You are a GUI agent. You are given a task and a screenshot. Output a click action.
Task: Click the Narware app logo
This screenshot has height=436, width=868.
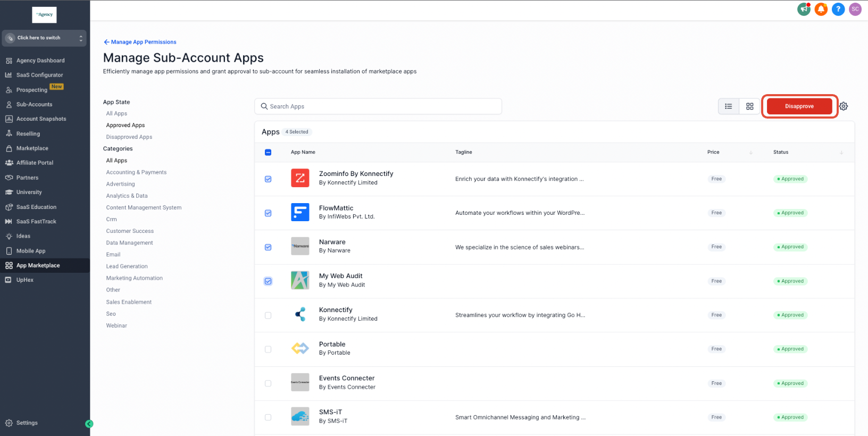click(300, 246)
